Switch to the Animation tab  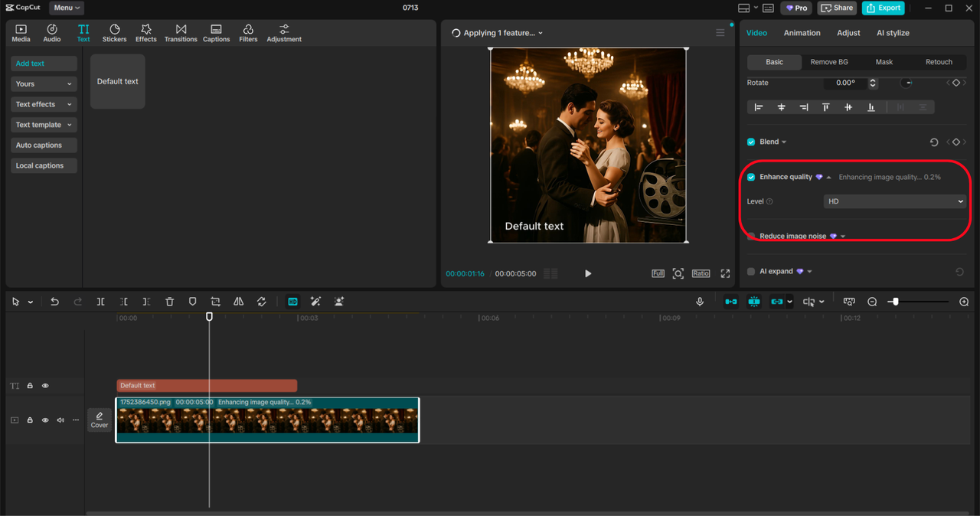pos(802,33)
